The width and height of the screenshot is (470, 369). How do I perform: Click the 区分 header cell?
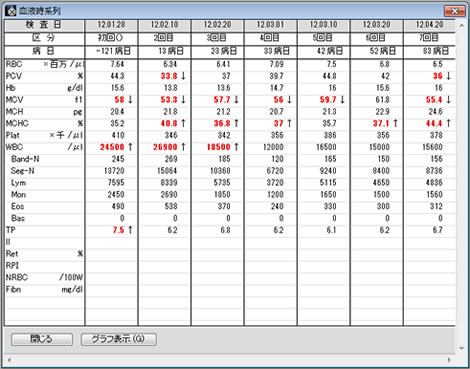pyautogui.click(x=44, y=38)
